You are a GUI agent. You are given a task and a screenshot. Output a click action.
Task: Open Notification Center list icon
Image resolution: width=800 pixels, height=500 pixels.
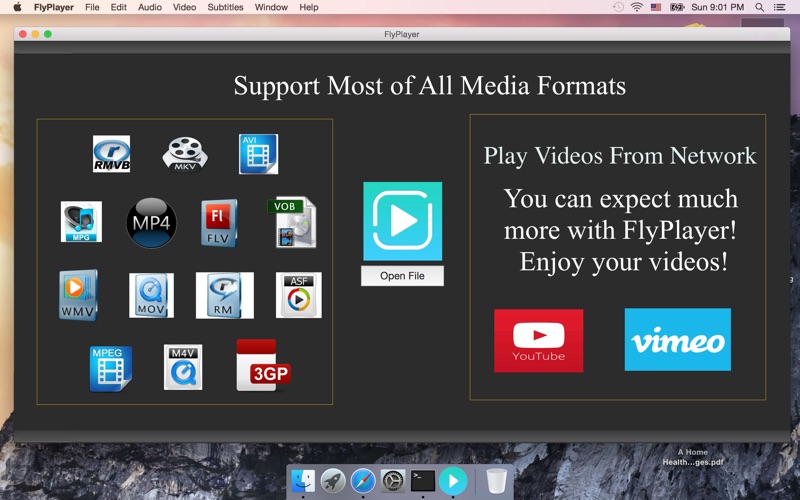point(780,7)
